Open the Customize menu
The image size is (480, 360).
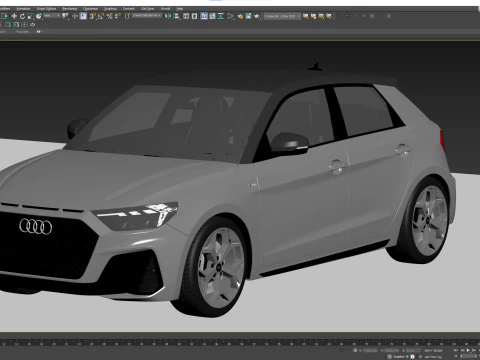90,9
